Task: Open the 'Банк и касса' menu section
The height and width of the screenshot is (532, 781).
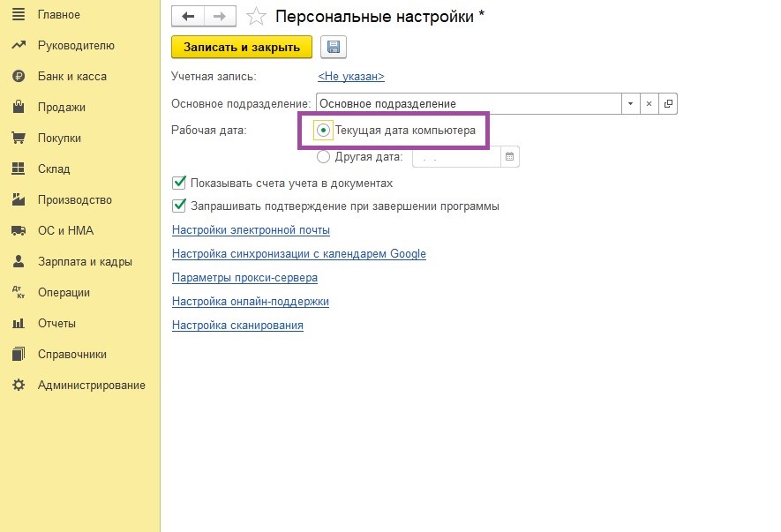Action: [x=71, y=77]
